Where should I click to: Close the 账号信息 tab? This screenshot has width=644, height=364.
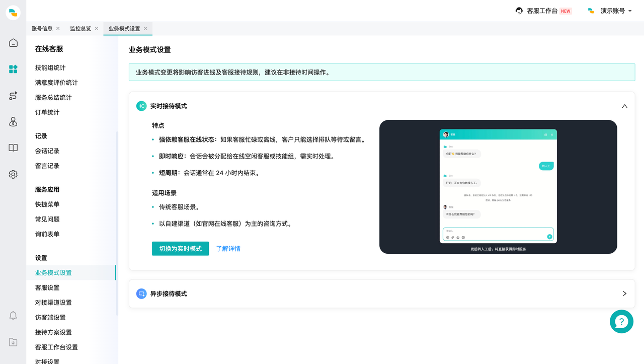click(58, 28)
